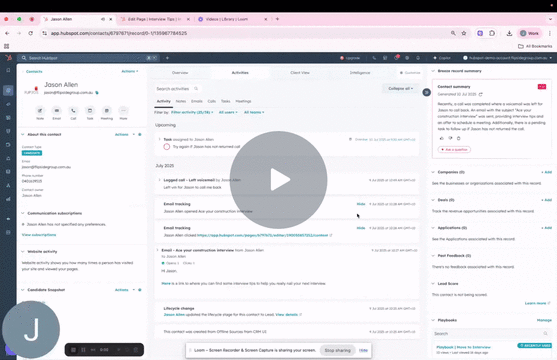Screen dimensions: 557x360
Task: Bookmark this page with the star icon
Action: [x=464, y=33]
